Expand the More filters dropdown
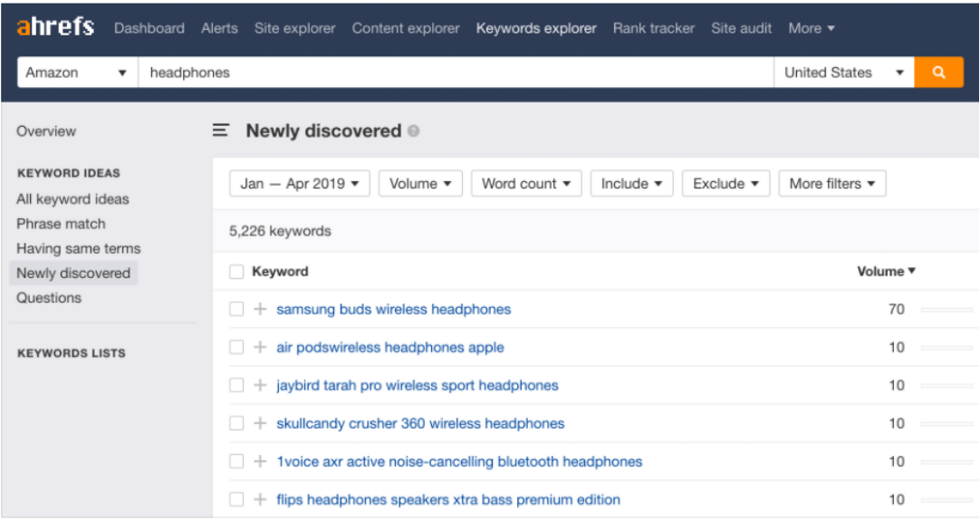 831,183
